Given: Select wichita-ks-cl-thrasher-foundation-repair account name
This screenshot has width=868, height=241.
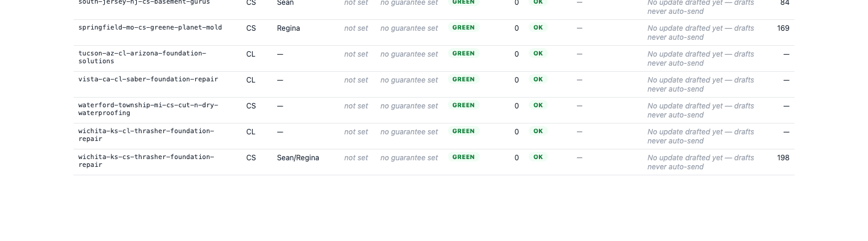Looking at the screenshot, I should click(x=146, y=135).
